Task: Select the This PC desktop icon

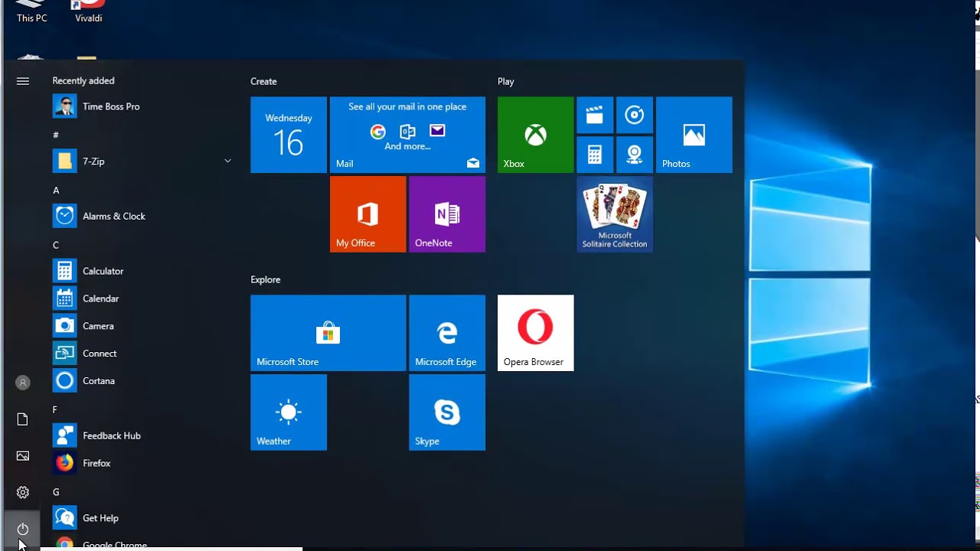Action: point(31,11)
